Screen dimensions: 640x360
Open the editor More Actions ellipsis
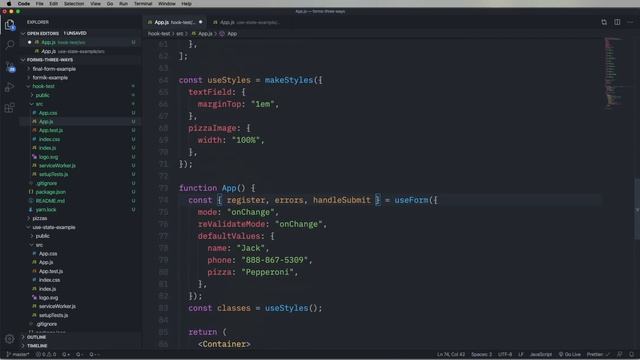pos(630,22)
